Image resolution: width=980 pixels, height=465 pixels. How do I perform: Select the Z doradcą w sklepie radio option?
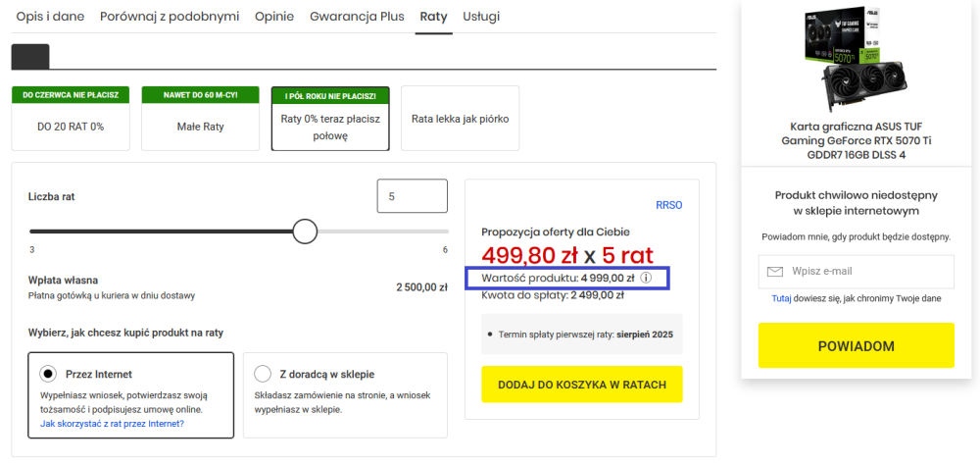coord(263,374)
